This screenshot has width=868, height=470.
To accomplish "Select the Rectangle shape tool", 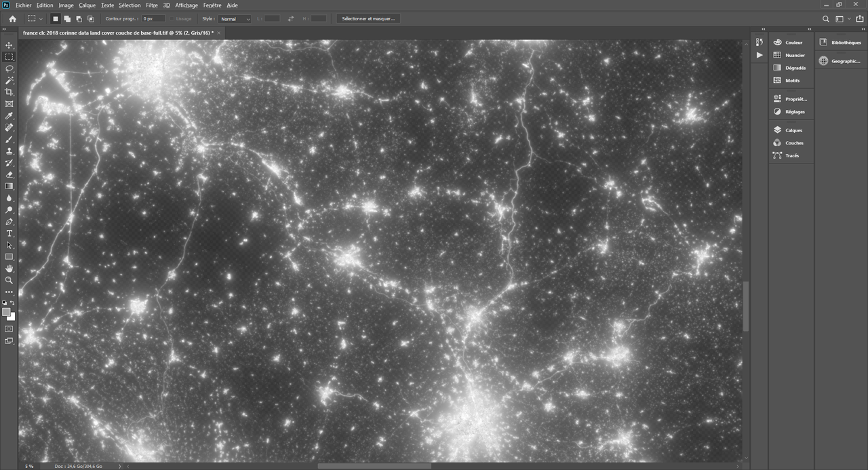I will [9, 257].
